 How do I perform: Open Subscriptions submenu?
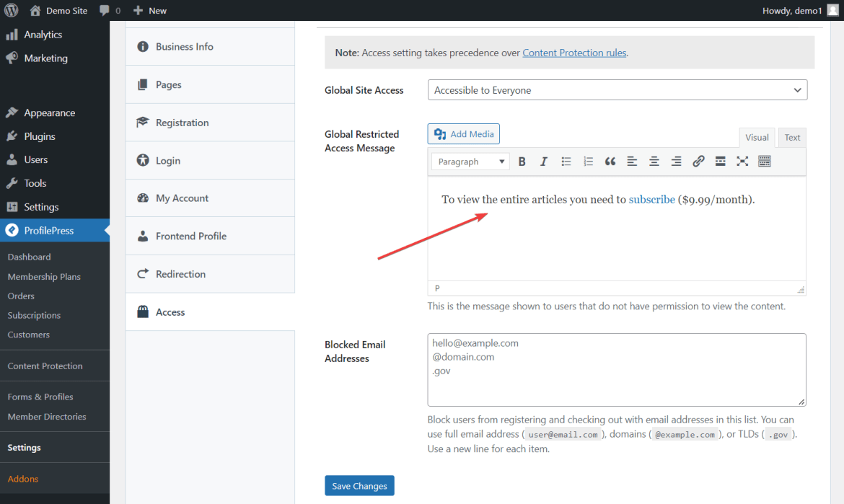tap(34, 315)
